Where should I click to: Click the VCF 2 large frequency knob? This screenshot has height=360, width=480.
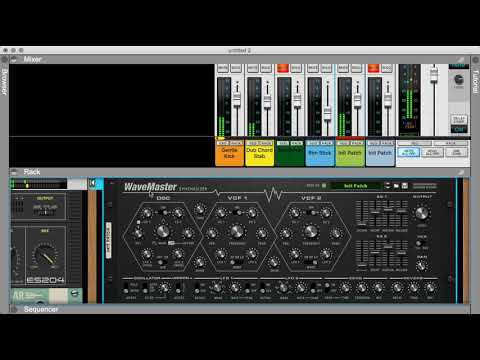coord(311,231)
